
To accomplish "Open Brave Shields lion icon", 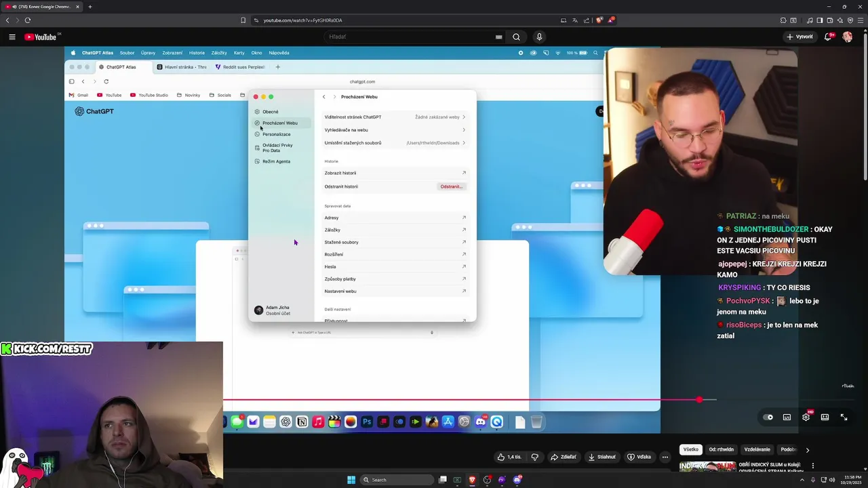I will pos(599,20).
